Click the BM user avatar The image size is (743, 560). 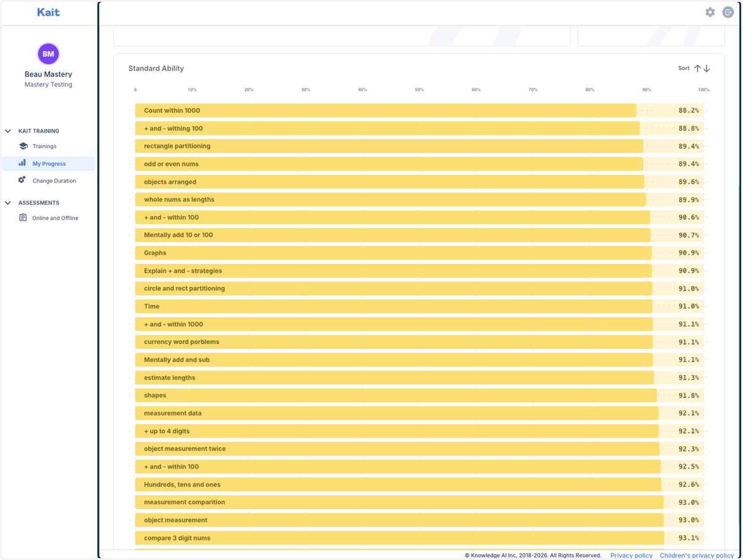48,54
